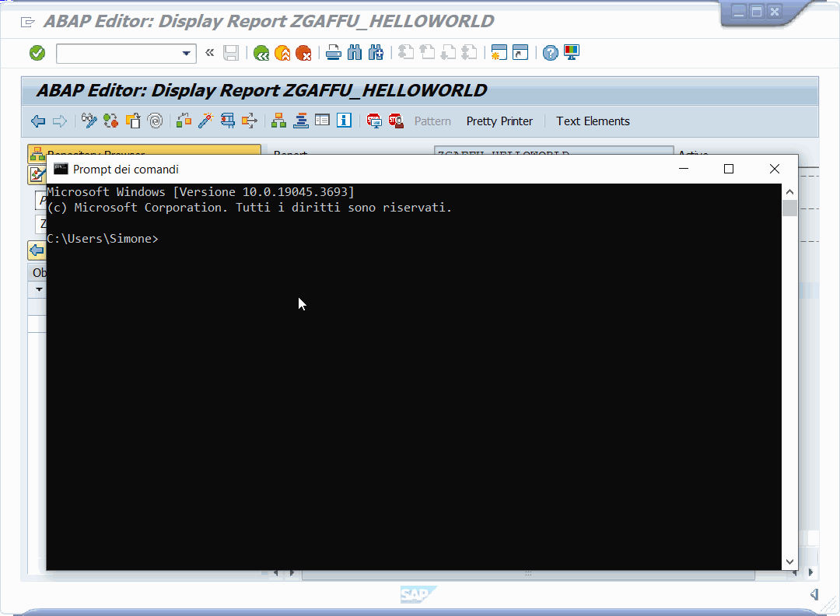The height and width of the screenshot is (616, 840).
Task: Click the Direct Processing test icon
Action: (228, 121)
